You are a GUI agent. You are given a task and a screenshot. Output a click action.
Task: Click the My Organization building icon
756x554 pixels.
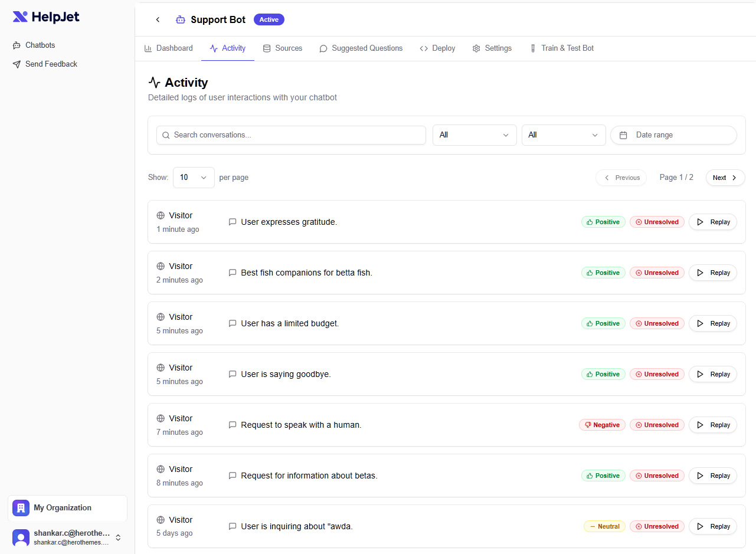point(21,508)
